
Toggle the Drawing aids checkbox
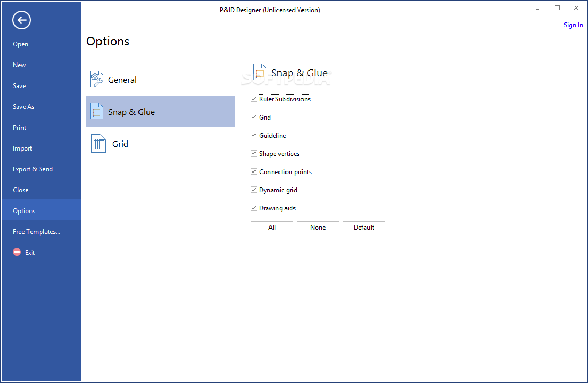click(x=254, y=208)
